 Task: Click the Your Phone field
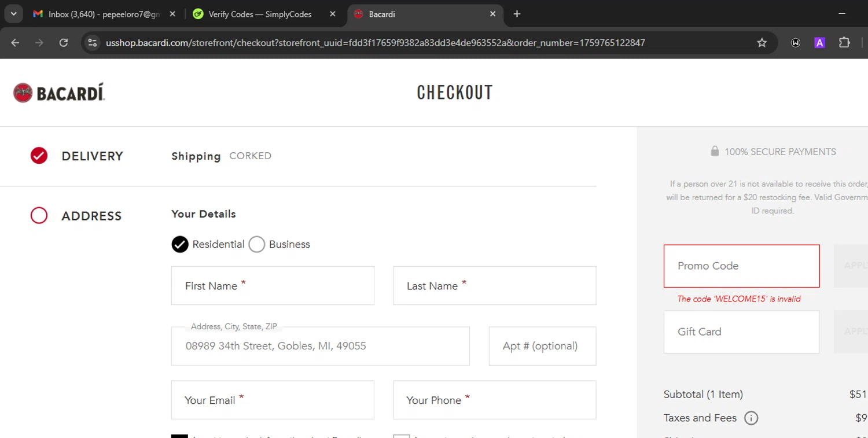tap(495, 400)
